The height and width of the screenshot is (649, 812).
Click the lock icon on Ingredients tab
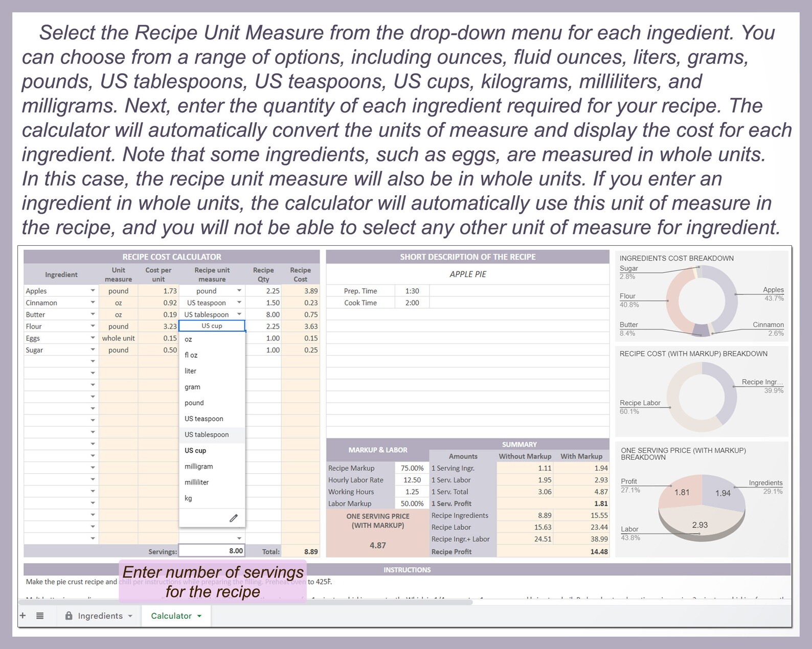click(69, 616)
